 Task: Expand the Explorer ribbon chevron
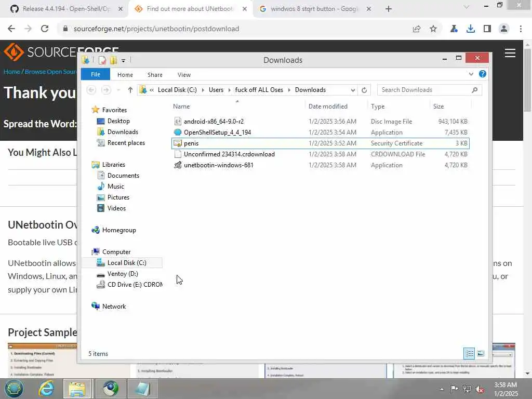[x=471, y=74]
